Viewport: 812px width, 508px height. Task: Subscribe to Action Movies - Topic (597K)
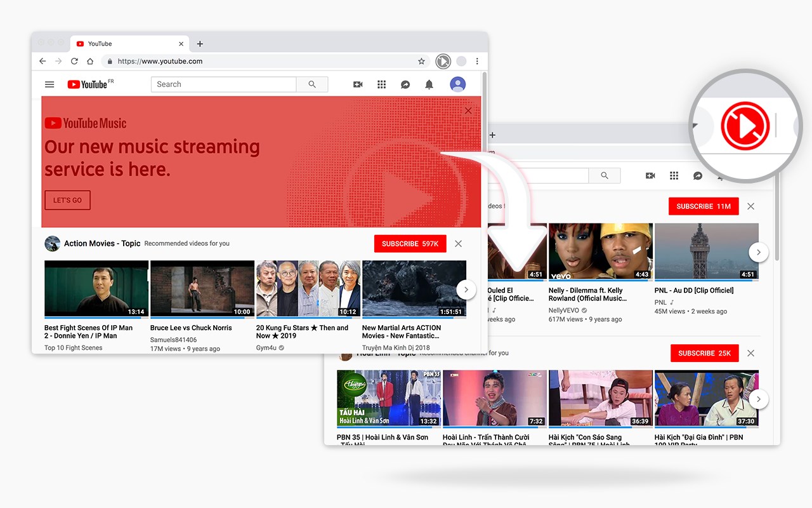coord(410,244)
